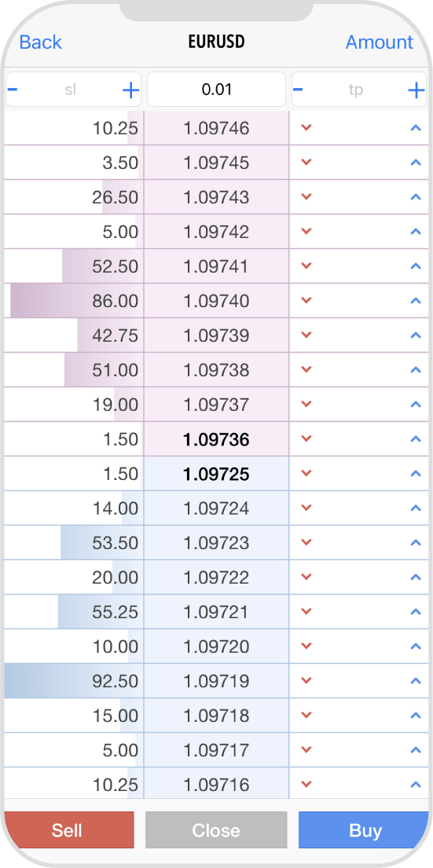Image resolution: width=433 pixels, height=868 pixels.
Task: Click blue up arrow at price 1.09746
Action: (x=416, y=128)
